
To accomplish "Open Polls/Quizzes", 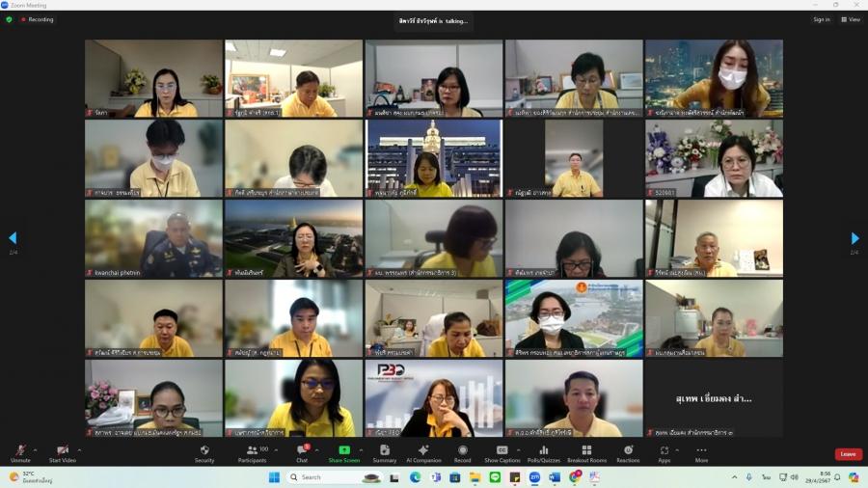I will pyautogui.click(x=543, y=452).
